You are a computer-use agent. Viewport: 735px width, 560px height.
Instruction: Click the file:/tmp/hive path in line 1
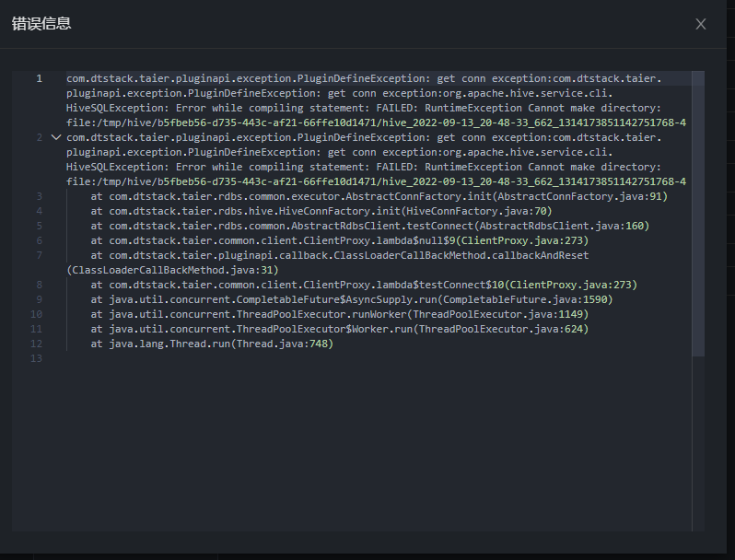click(376, 122)
